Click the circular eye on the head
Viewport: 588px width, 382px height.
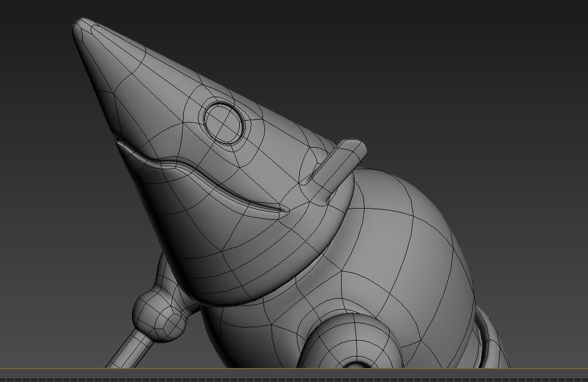click(224, 123)
